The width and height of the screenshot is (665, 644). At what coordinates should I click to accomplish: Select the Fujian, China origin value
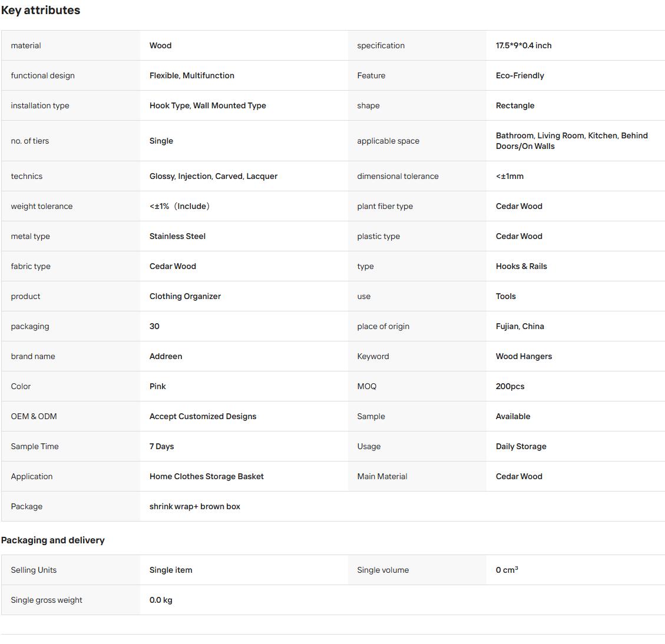[x=520, y=327]
